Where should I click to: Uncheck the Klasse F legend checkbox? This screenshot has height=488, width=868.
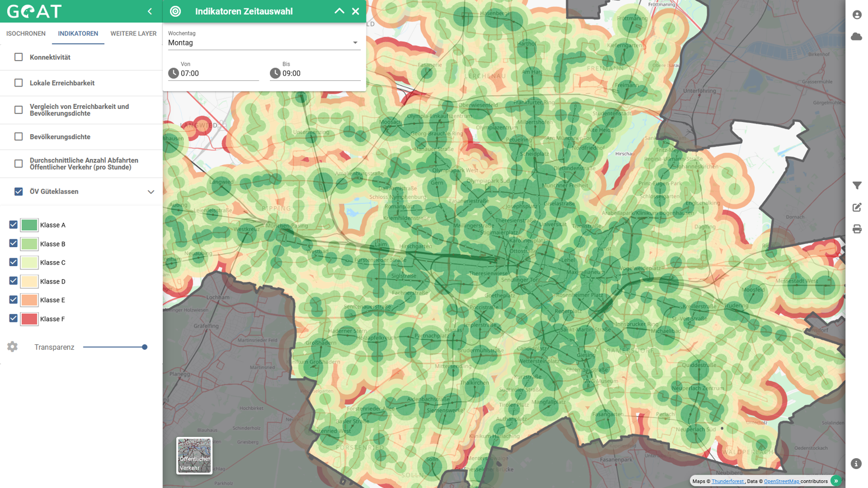click(x=13, y=318)
